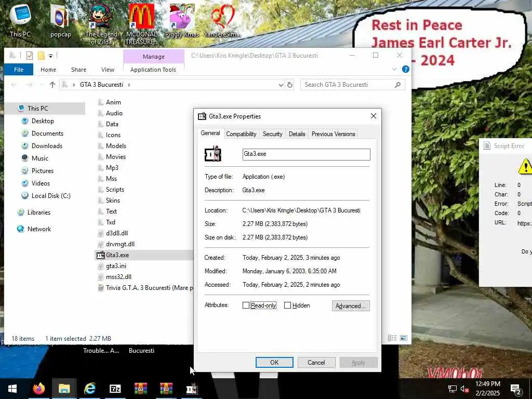This screenshot has width=532, height=399.
Task: Open 7-Zip from the taskbar
Action: 115,389
